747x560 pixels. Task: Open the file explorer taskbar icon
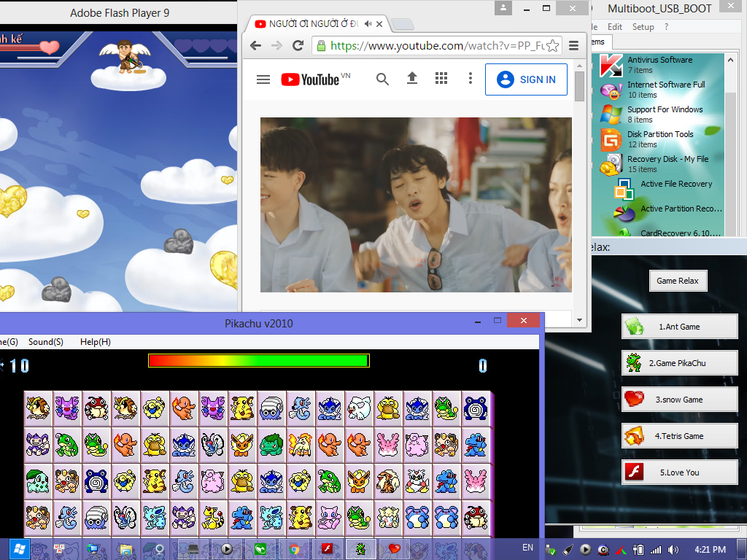coord(125,550)
